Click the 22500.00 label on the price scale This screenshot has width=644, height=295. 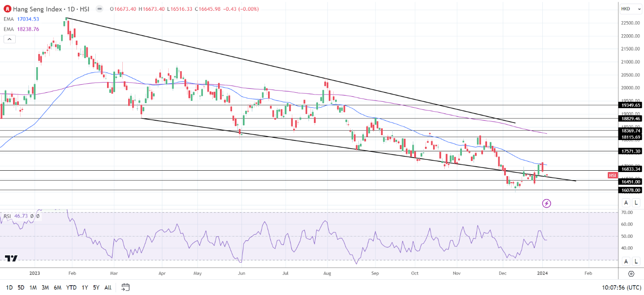tap(631, 23)
